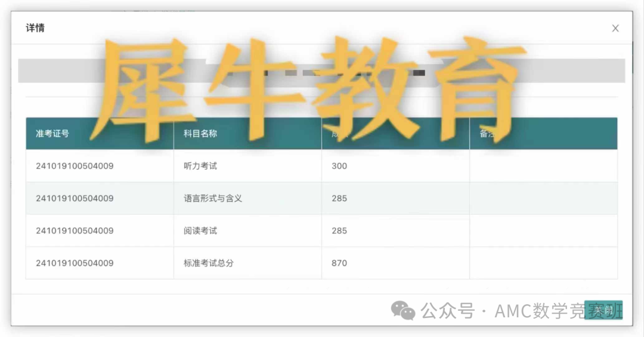The height and width of the screenshot is (337, 644).
Task: Close the 详情 dialog with the X
Action: click(x=615, y=29)
